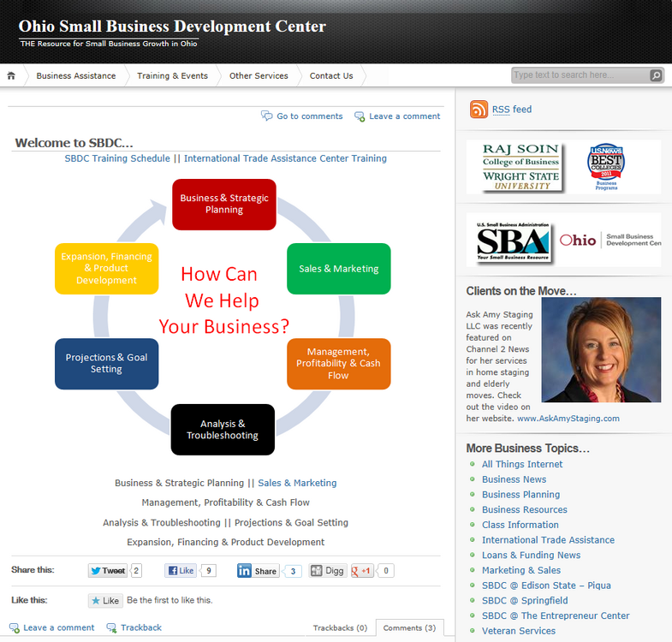Click the Sales & Marketing text link
Screen dimensions: 672x642
pos(297,483)
